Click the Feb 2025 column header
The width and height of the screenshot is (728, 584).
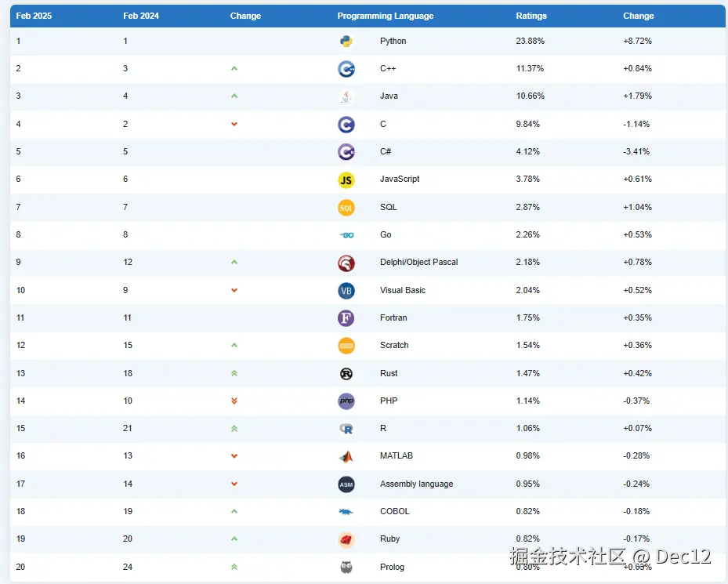33,16
